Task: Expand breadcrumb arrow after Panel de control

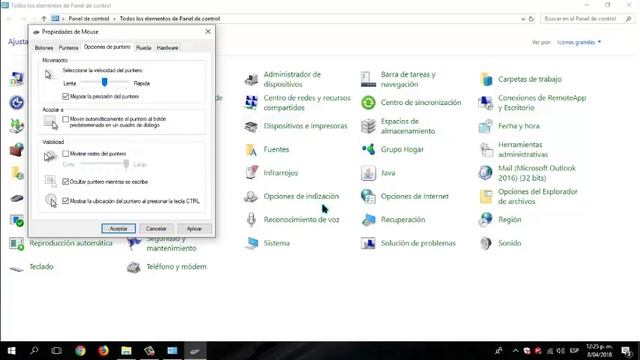Action: coord(114,19)
